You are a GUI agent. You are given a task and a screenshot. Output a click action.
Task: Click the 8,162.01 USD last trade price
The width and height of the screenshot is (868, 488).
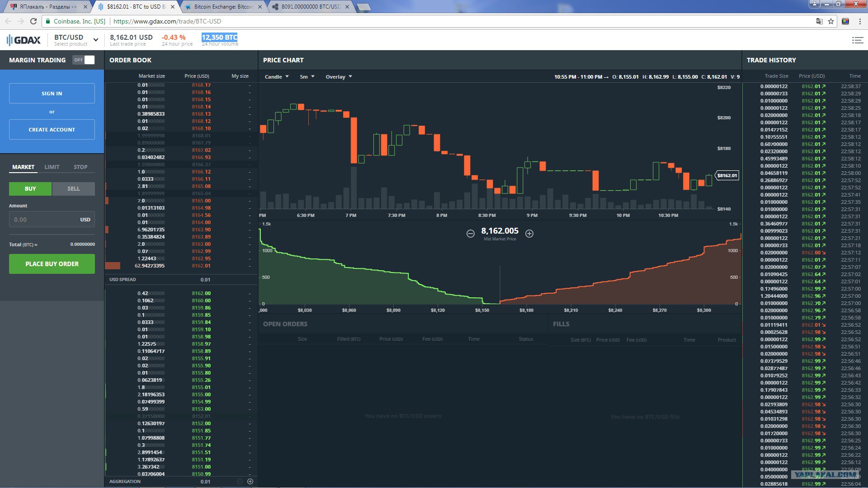pos(131,38)
